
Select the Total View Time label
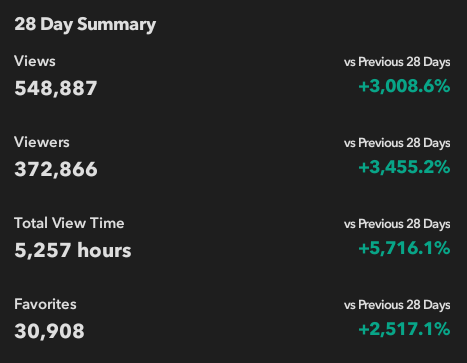coord(69,223)
